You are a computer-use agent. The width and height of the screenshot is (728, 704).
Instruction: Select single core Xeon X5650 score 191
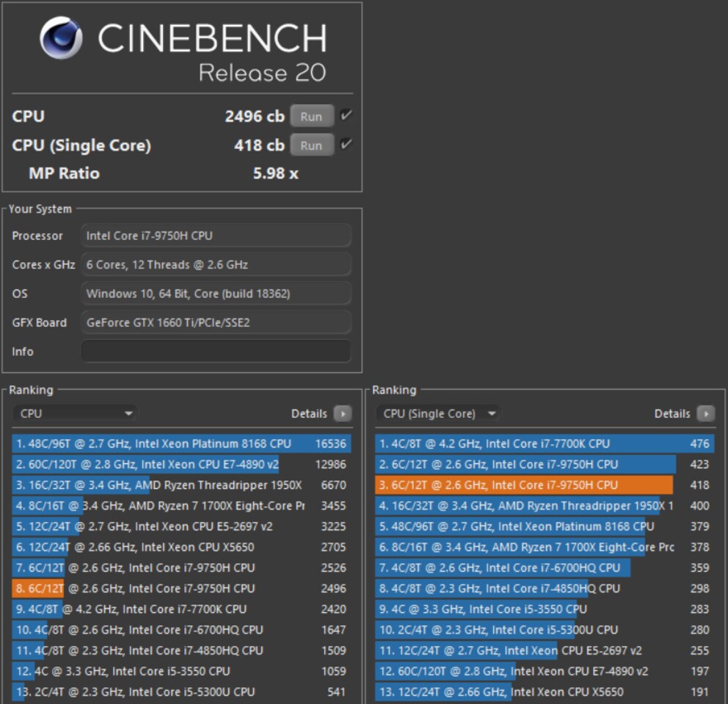coord(545,692)
